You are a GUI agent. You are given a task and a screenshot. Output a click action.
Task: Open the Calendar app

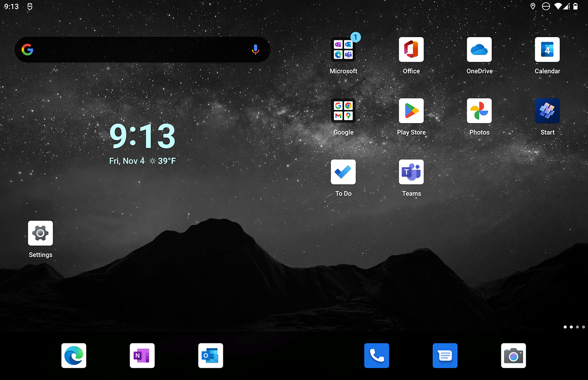(547, 50)
